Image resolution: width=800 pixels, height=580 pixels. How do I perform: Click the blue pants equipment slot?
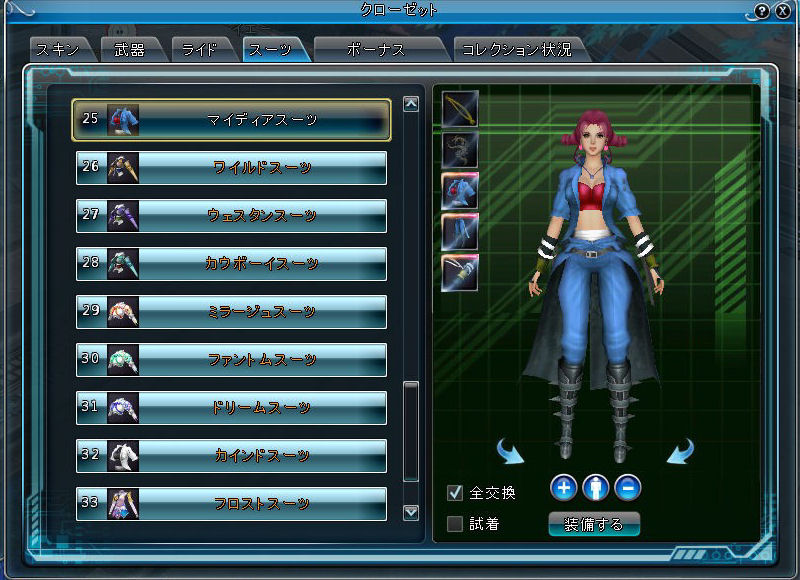[x=460, y=232]
